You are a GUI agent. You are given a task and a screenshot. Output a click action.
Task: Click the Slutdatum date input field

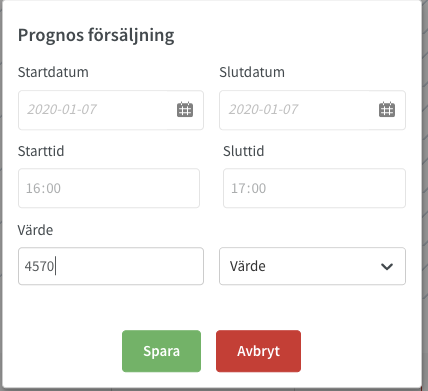pyautogui.click(x=312, y=110)
